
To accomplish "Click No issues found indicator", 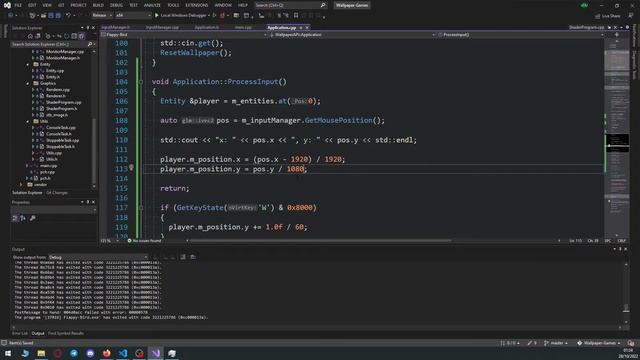I will [144, 241].
